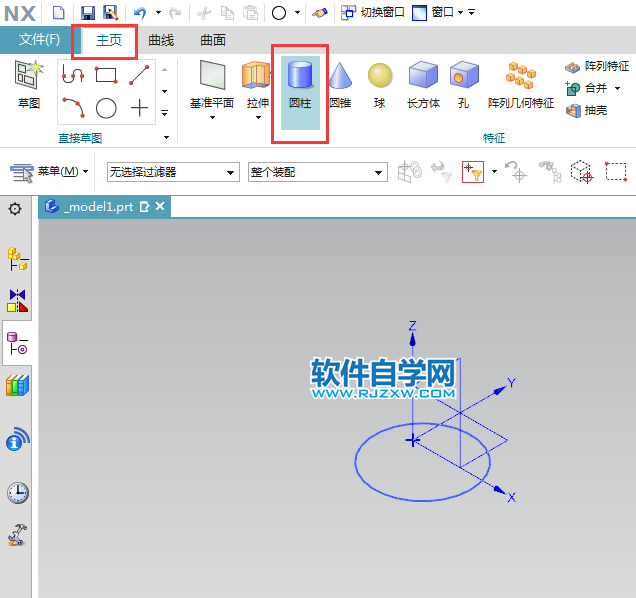This screenshot has height=598, width=636.
Task: Expand the 基准平面 dropdown arrow
Action: (212, 117)
